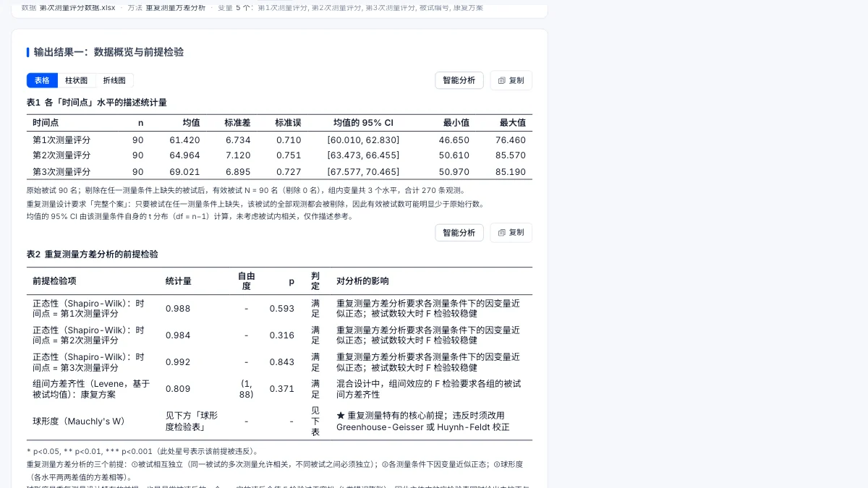Click Shapiro-Wilk statistic 0.988
The image size is (868, 488).
point(178,309)
